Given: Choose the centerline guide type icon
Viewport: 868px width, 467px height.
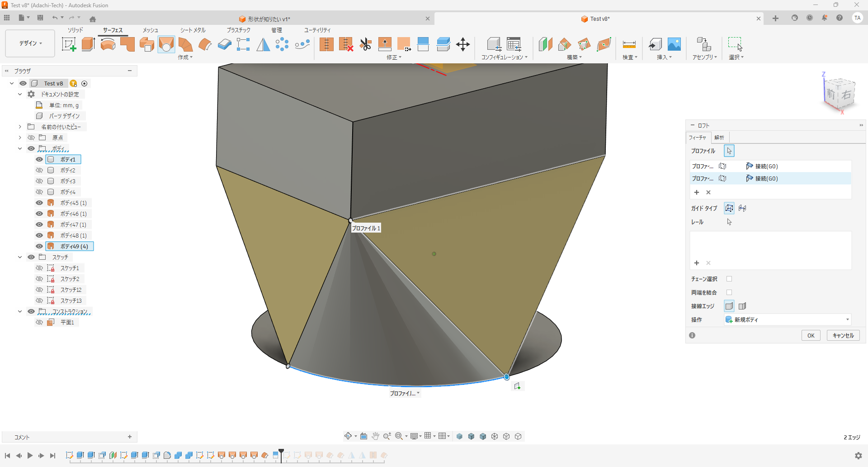Looking at the screenshot, I should 742,208.
